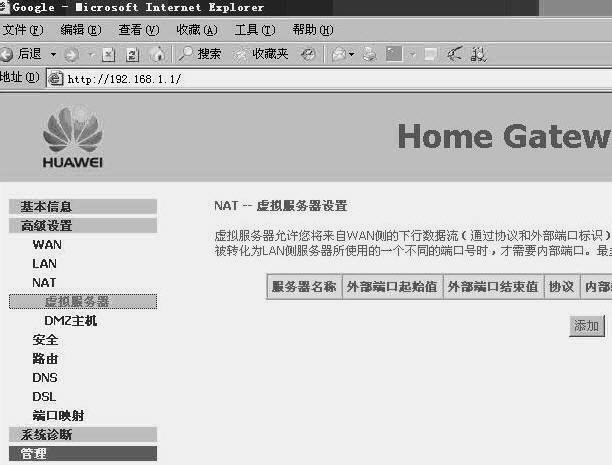Click the last toolbar icon on the right
Viewport: 612px width, 465px height.
[478, 54]
